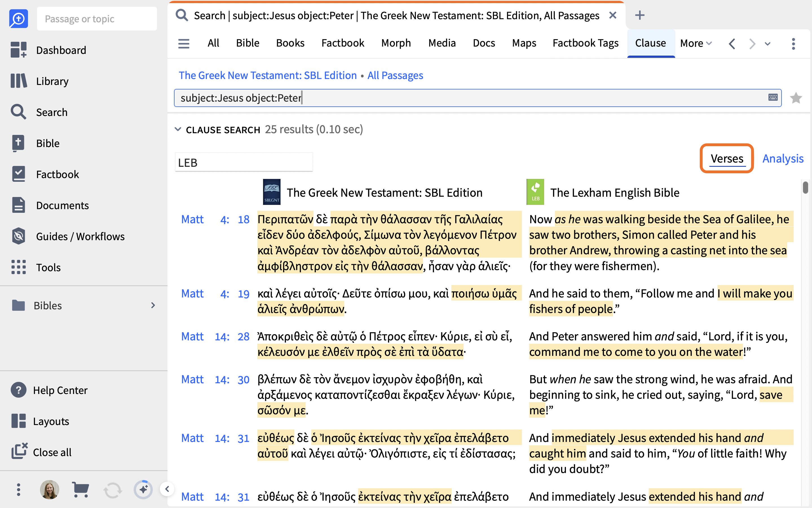Open the Tools grid icon

pos(18,267)
